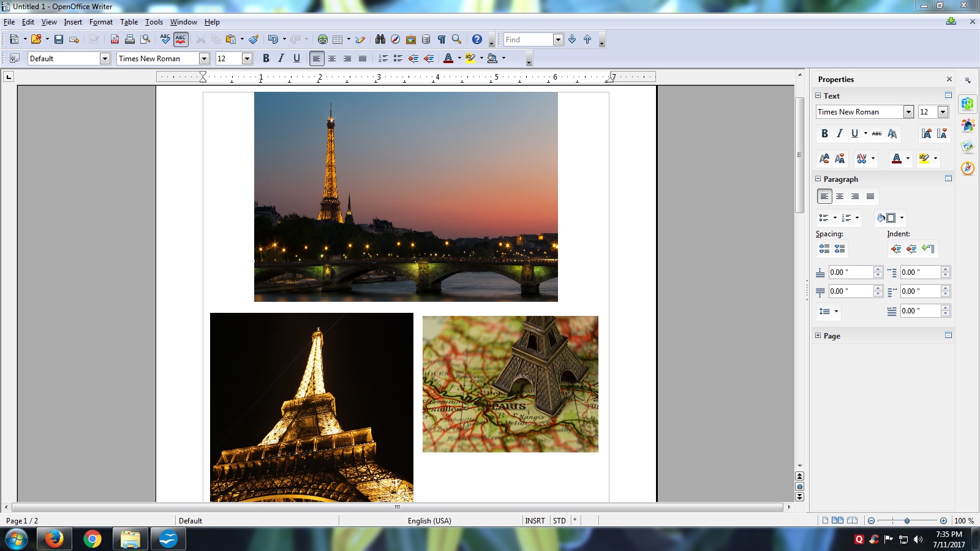This screenshot has width=980, height=551.
Task: Click the Zoom magnifier icon
Action: (457, 39)
